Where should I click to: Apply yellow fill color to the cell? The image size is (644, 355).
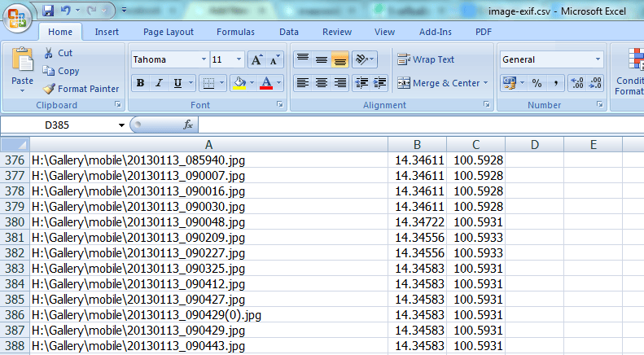click(239, 83)
